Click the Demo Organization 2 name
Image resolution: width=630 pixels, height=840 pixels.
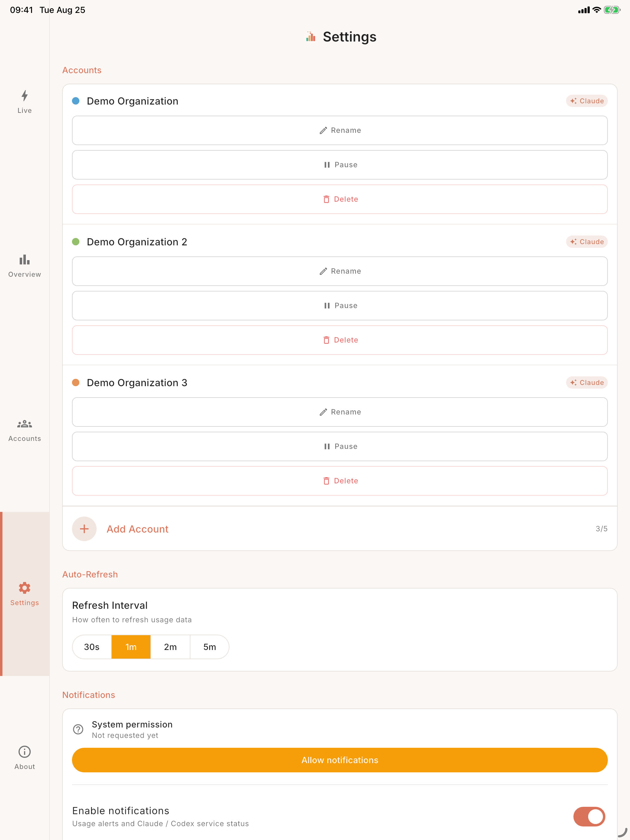[137, 242]
